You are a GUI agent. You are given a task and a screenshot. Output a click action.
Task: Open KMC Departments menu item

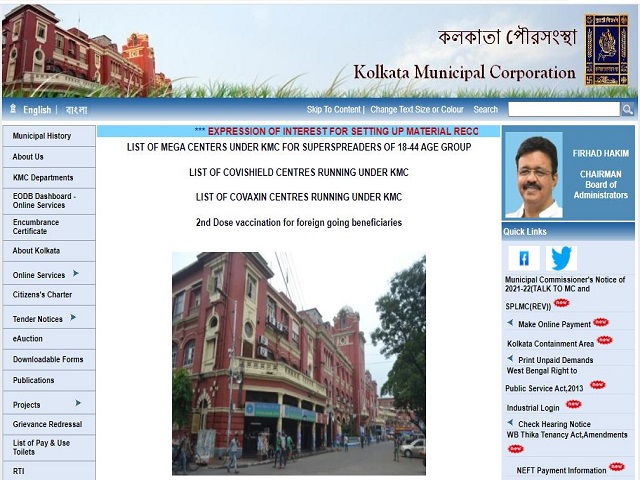pos(49,178)
